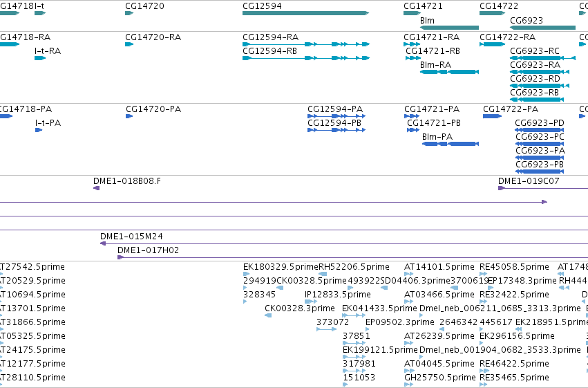Click the CK00328.3prime EST label
The image size is (588, 388).
click(300, 308)
